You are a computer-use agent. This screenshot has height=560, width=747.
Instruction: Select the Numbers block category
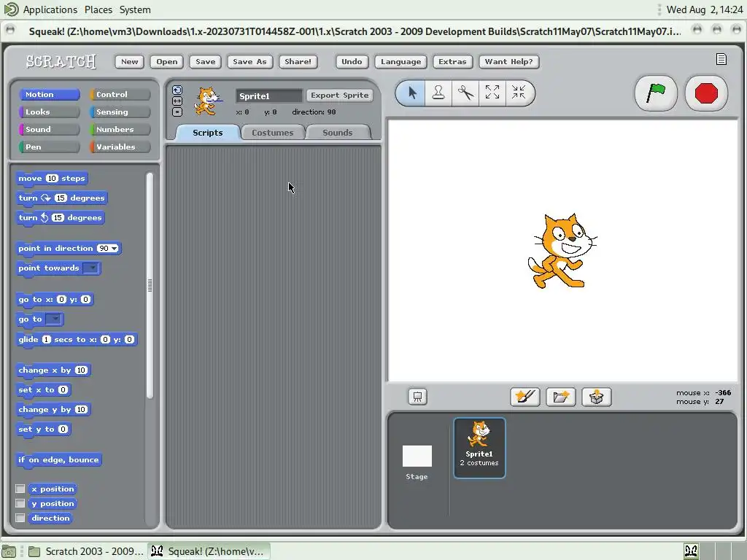point(120,130)
